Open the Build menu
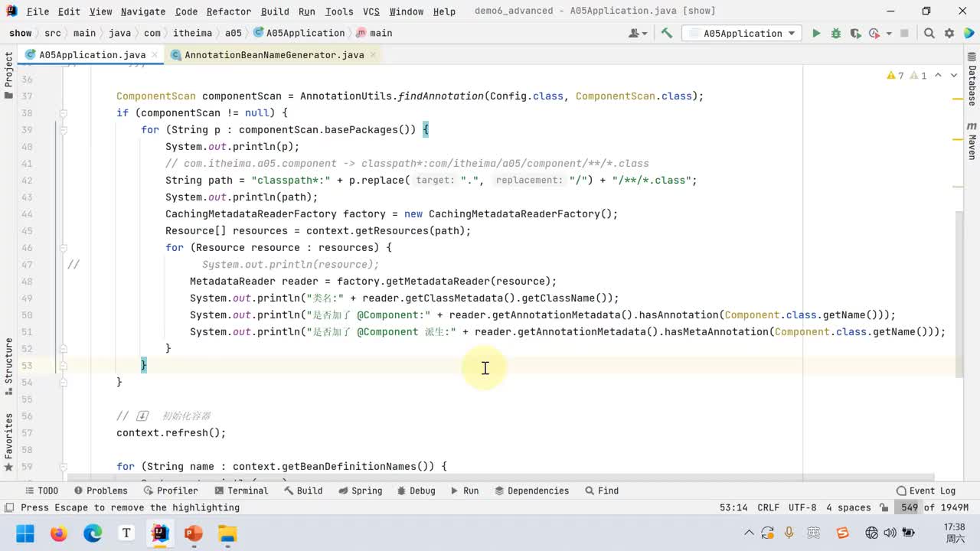This screenshot has width=980, height=551. coord(275,11)
